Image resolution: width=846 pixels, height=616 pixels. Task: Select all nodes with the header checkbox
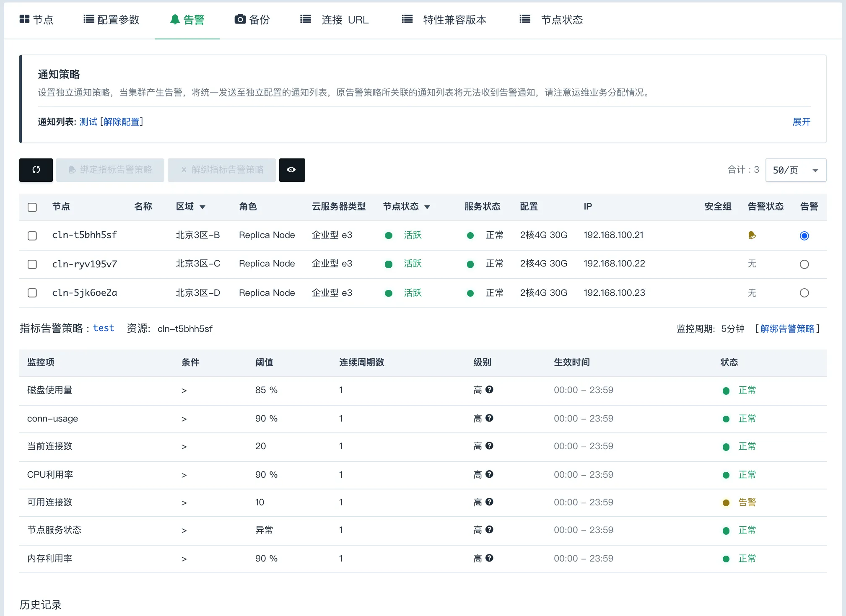32,207
